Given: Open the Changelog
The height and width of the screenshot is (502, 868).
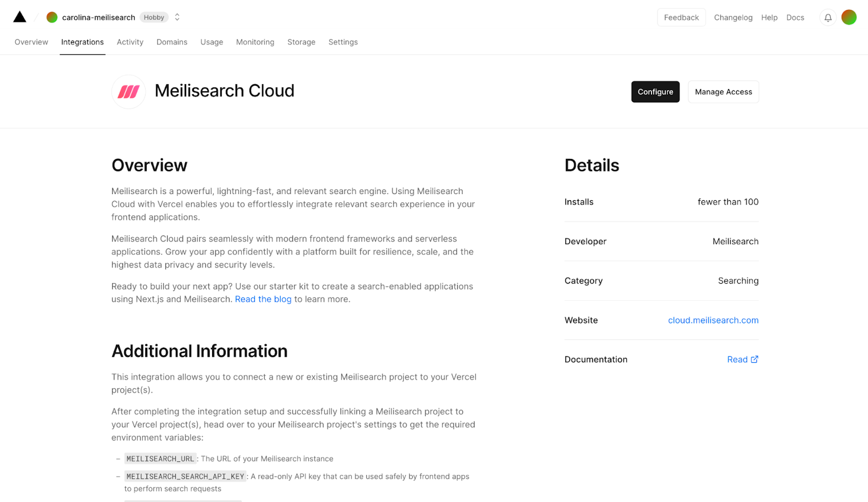Looking at the screenshot, I should click(x=733, y=17).
